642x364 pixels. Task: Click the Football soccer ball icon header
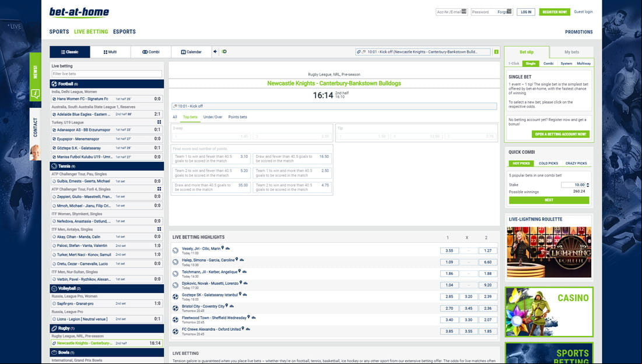pos(54,84)
